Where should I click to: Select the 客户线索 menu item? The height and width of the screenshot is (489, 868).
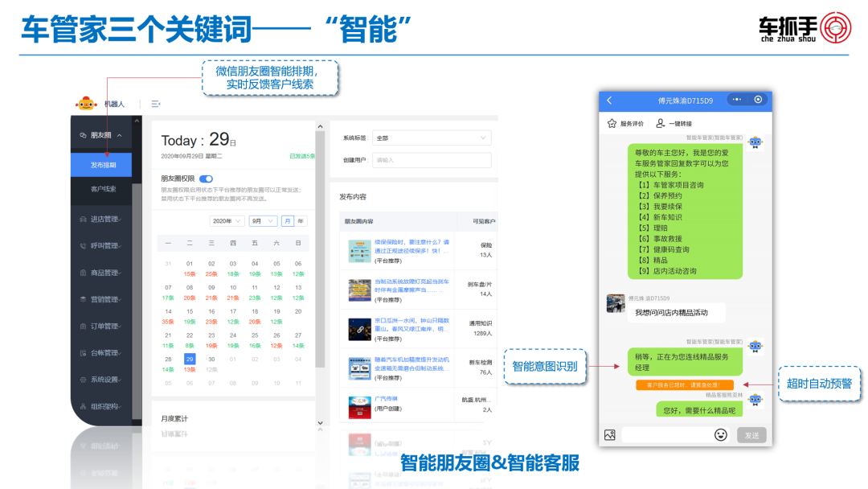click(102, 189)
